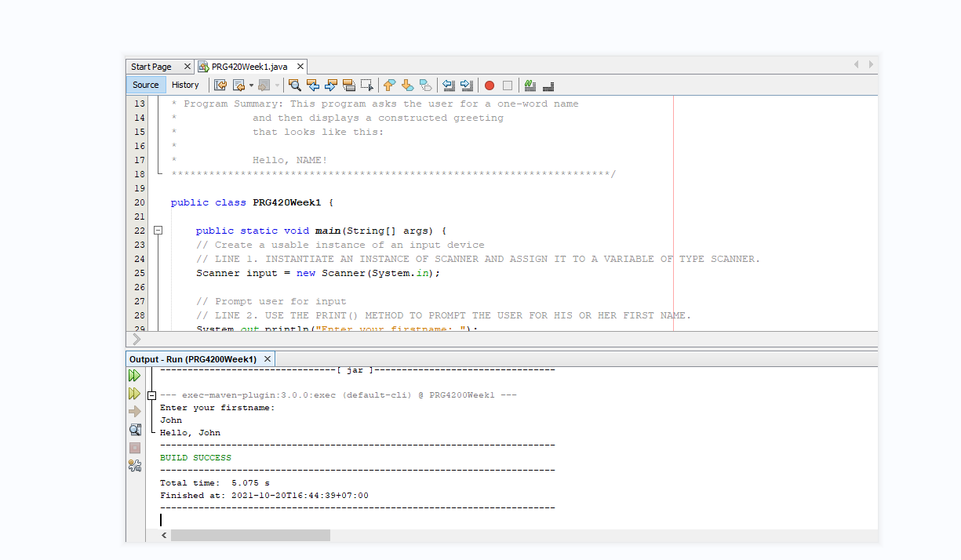
Task: Re-run project with different parameters
Action: (134, 394)
